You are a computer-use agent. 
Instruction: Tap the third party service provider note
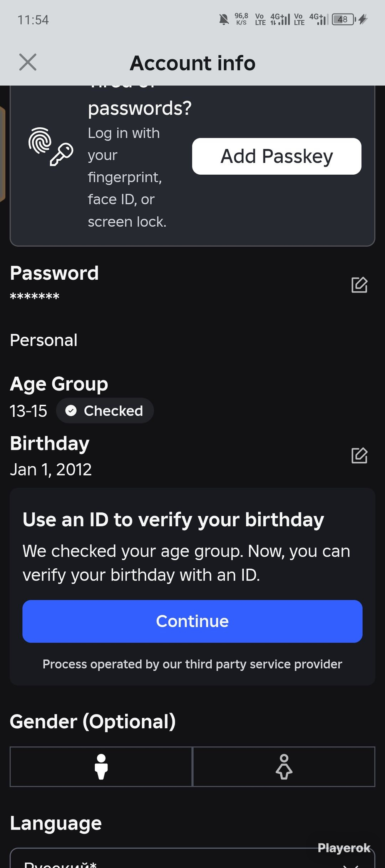click(192, 664)
